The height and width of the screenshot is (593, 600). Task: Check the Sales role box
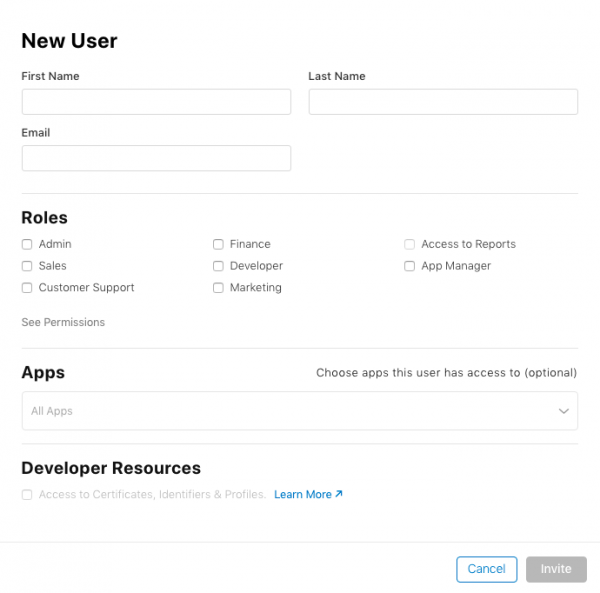coord(27,266)
